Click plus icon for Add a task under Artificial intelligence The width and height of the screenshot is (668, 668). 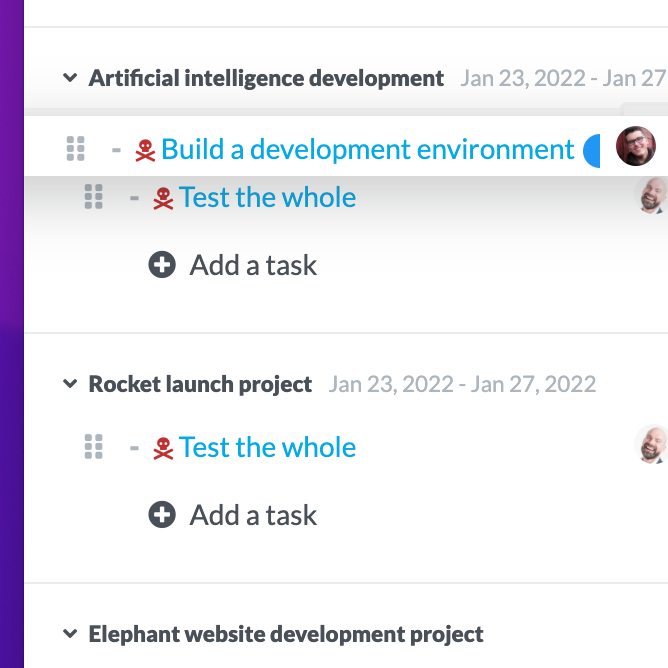coord(162,265)
